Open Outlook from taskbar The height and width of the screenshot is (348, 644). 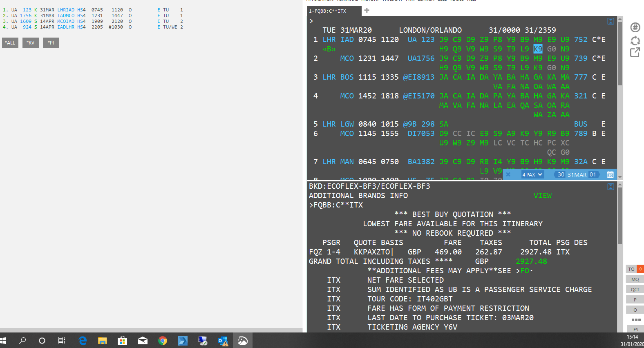(223, 341)
